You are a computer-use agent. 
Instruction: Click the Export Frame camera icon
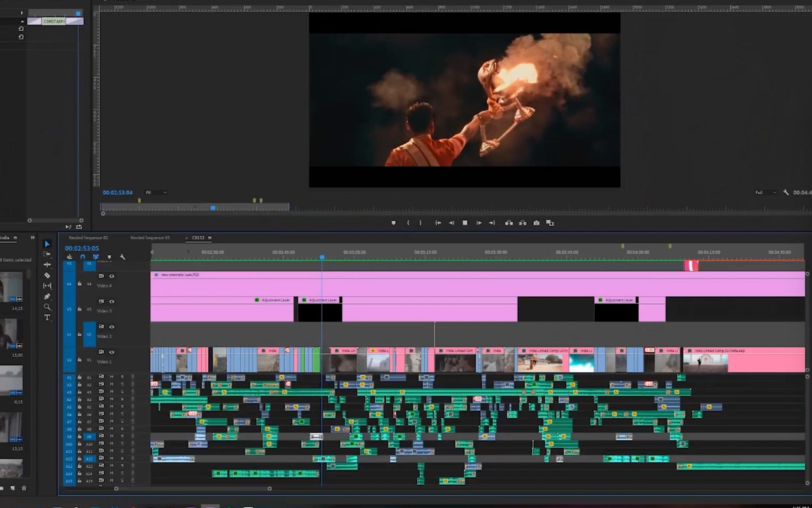point(536,223)
